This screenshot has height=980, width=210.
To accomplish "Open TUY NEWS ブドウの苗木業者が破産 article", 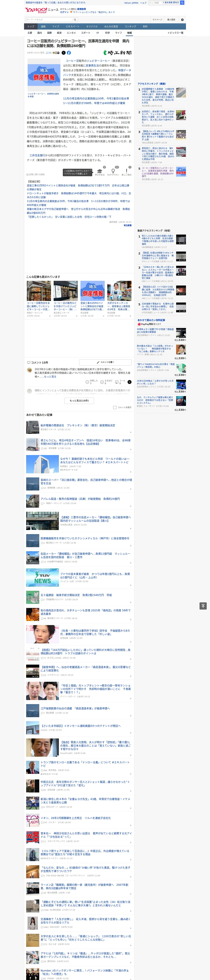I will pyautogui.click(x=95, y=575).
